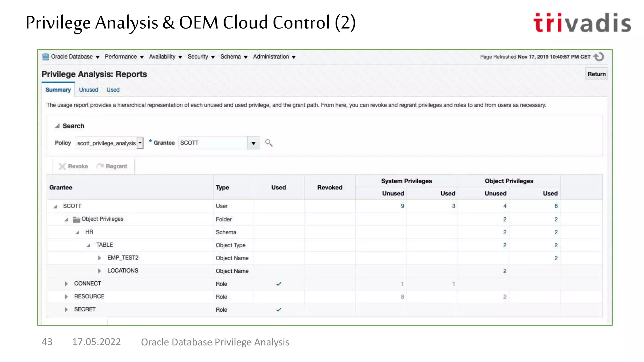Expand the EMP_TEST2 node
Screen dimensions: 644x362
[x=99, y=258]
